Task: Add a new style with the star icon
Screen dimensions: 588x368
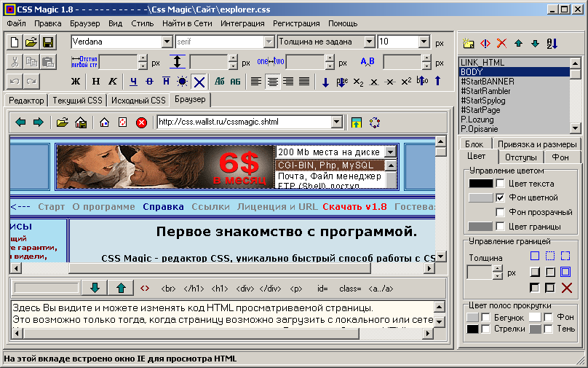Action: point(469,44)
